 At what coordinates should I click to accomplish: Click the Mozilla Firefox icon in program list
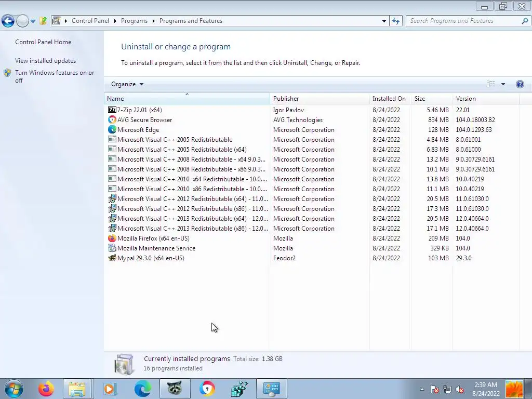(112, 238)
